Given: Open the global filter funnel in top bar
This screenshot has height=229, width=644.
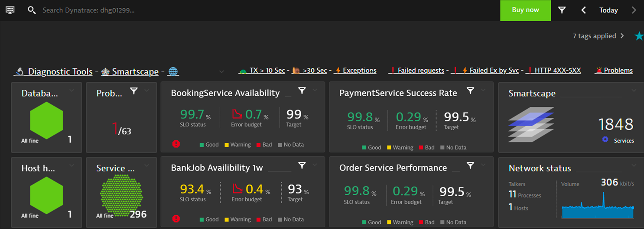Looking at the screenshot, I should click(x=562, y=10).
